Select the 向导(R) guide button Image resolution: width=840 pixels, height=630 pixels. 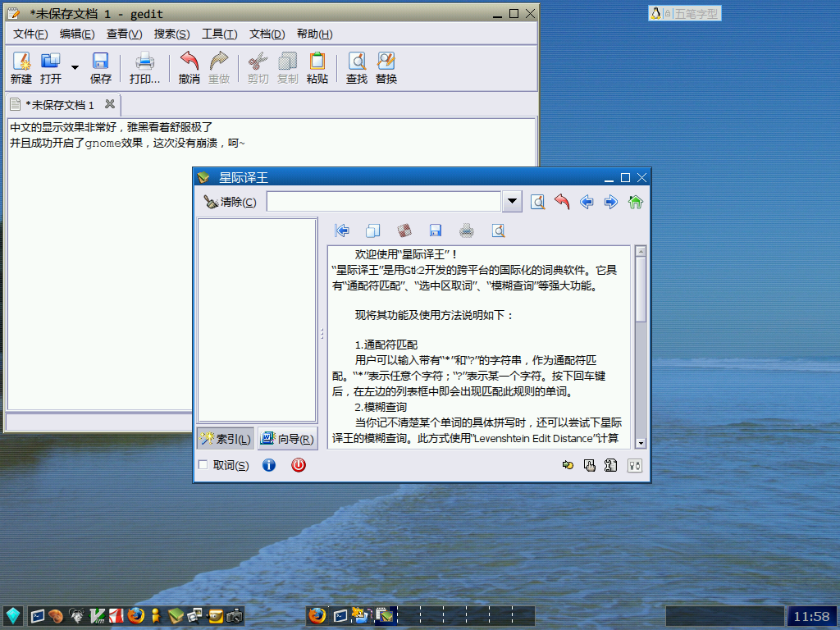(x=288, y=439)
